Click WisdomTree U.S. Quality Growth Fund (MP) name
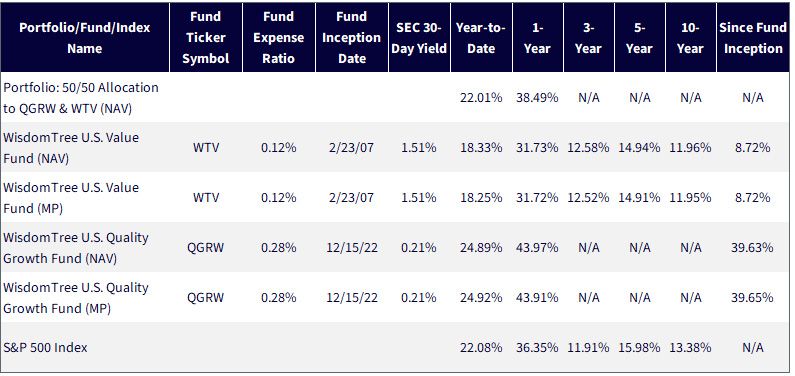Viewport: 795px width, 376px height. tap(76, 297)
